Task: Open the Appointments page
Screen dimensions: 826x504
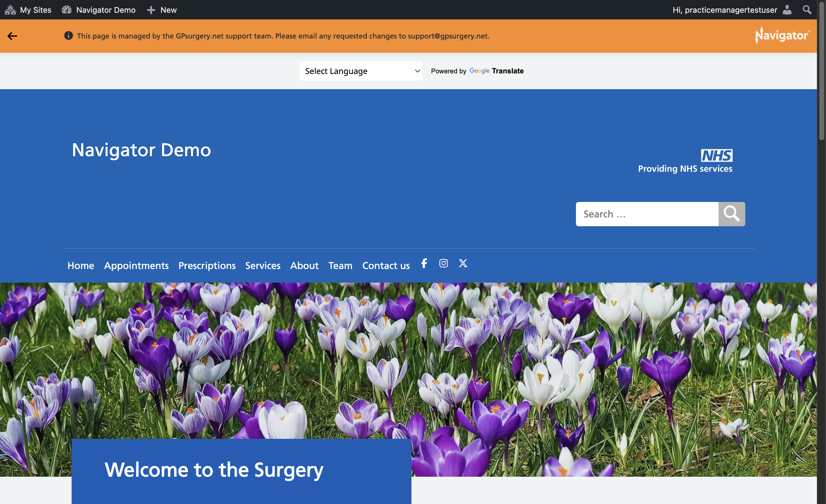Action: click(137, 265)
